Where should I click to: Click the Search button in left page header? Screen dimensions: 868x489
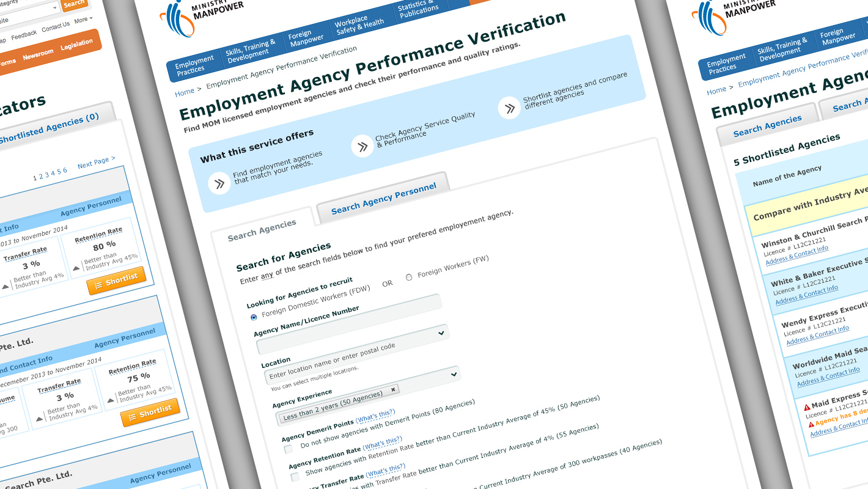point(74,4)
